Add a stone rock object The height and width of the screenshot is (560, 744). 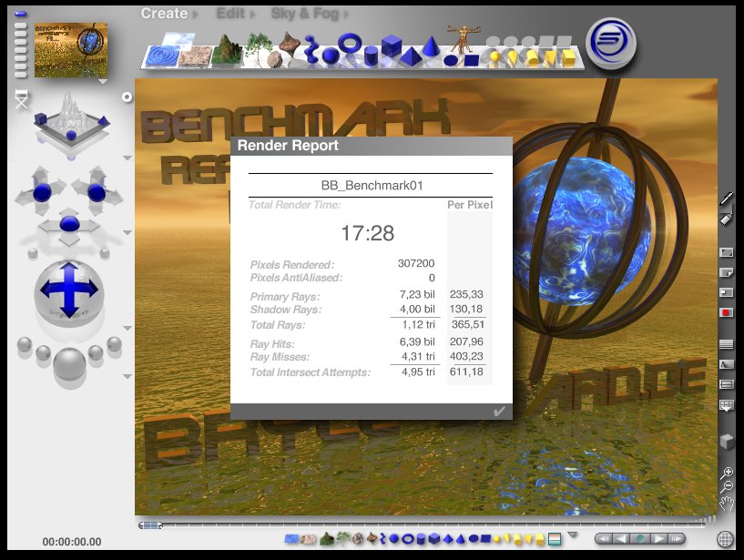[x=274, y=59]
